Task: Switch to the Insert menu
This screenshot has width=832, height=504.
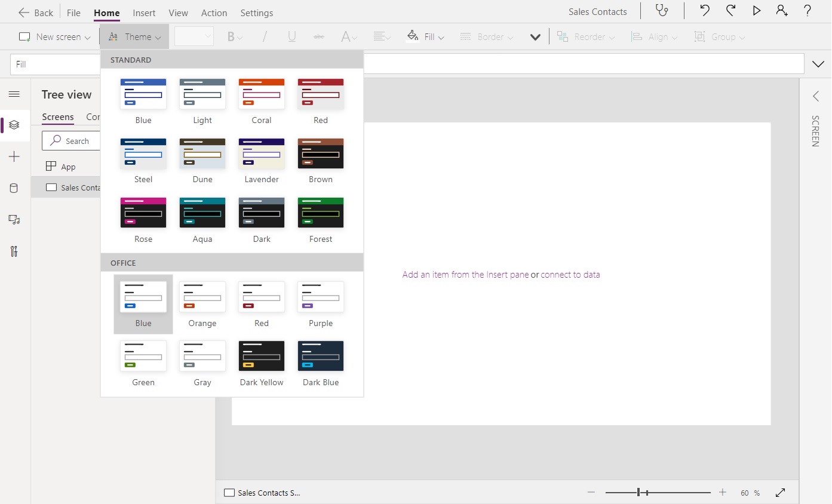Action: pyautogui.click(x=144, y=13)
